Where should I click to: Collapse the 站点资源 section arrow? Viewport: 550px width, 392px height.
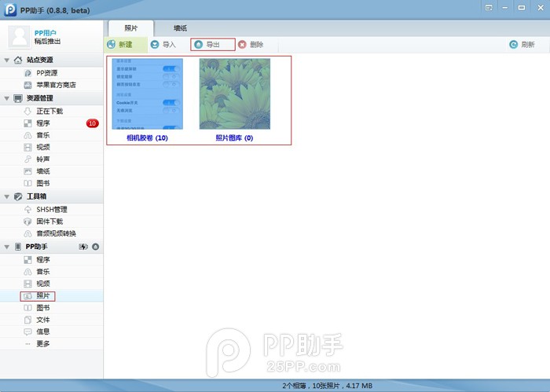pos(6,60)
